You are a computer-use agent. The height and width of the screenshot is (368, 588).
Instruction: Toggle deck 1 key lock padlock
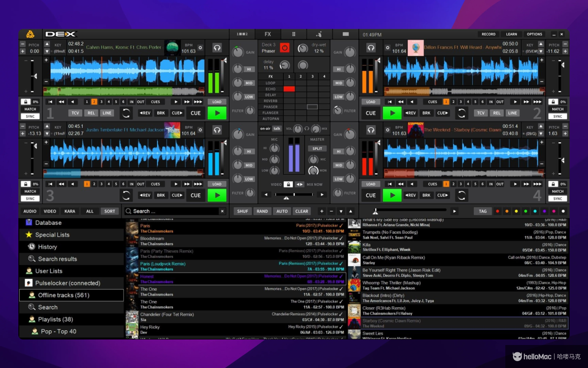point(26,102)
